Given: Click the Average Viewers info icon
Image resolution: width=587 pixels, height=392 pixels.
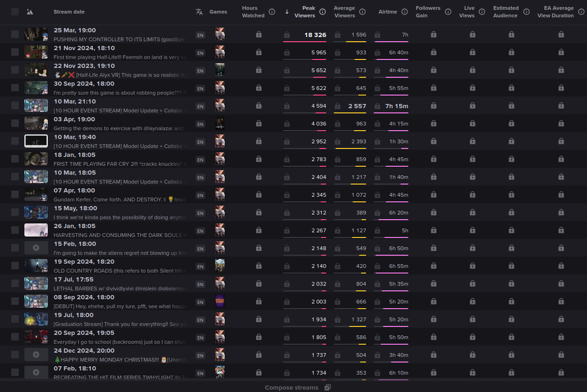Looking at the screenshot, I should [x=362, y=12].
